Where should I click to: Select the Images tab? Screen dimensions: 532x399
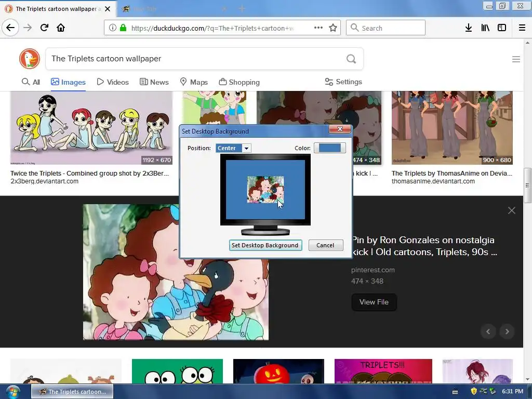click(68, 82)
